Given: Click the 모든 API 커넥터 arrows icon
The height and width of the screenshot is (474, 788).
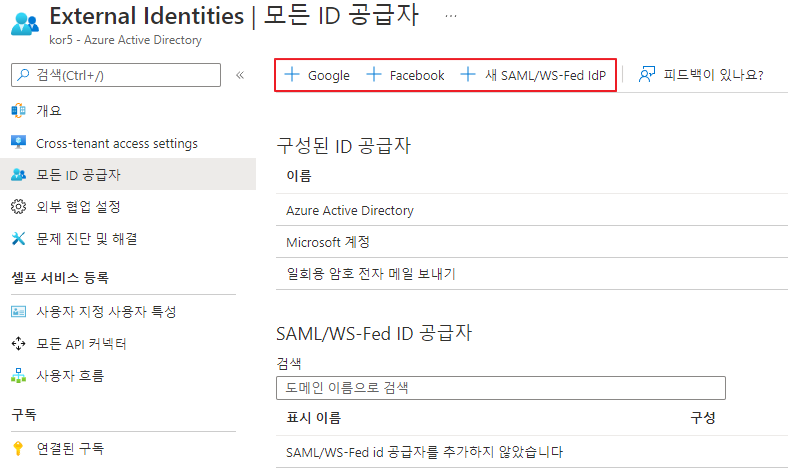Looking at the screenshot, I should click(x=19, y=343).
